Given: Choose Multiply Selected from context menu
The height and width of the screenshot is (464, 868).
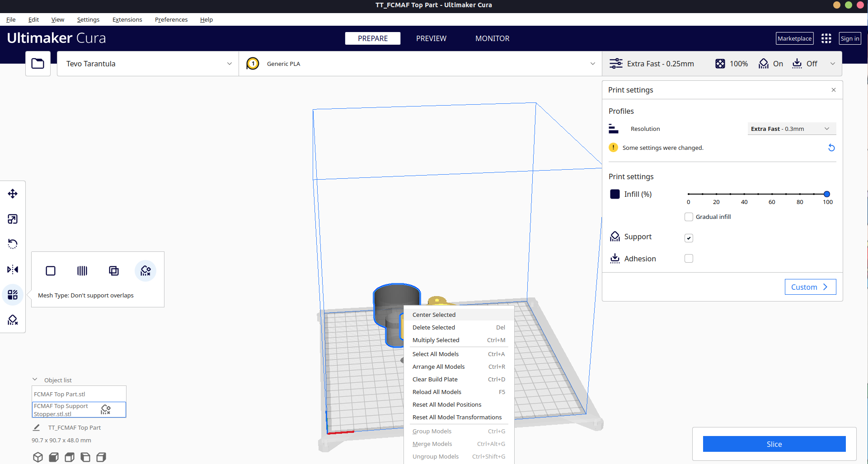Looking at the screenshot, I should (x=459, y=340).
